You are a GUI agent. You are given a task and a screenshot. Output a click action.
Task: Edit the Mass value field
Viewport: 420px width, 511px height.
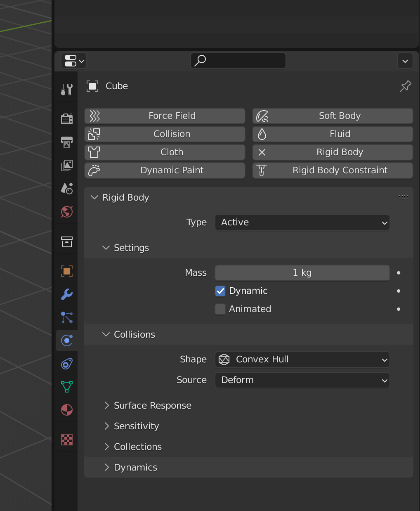pos(302,273)
